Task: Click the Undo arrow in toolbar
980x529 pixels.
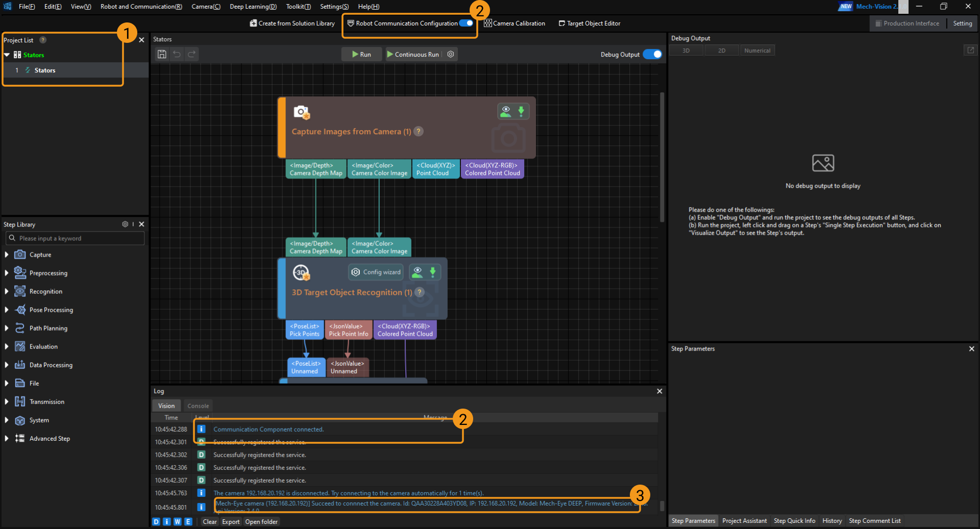Action: [177, 54]
